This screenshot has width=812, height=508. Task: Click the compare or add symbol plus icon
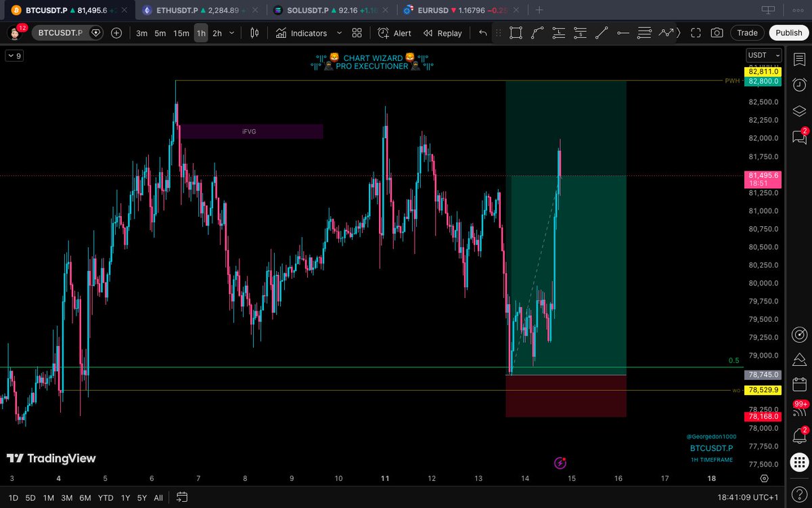coord(116,33)
